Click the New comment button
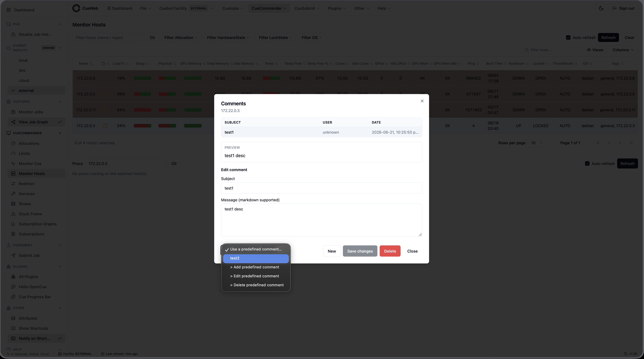The width and height of the screenshot is (644, 359). tap(332, 251)
